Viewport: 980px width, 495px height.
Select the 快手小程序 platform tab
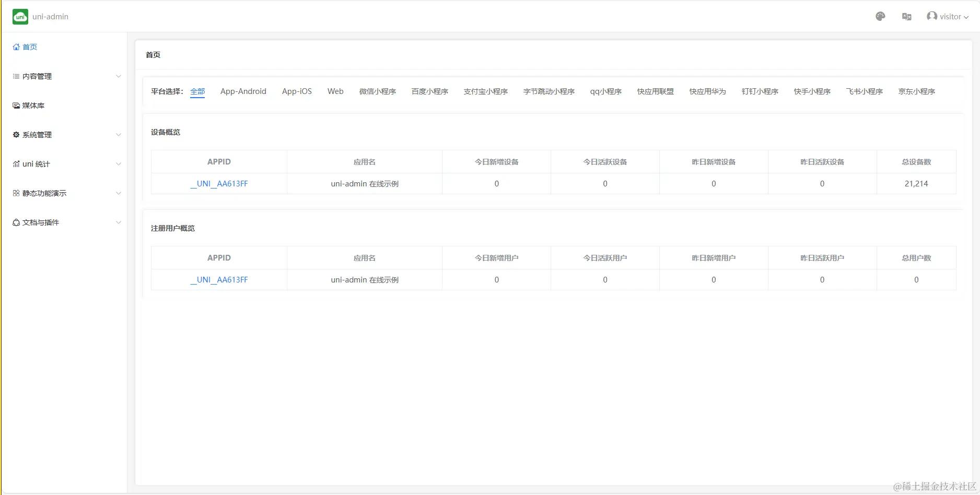(x=812, y=91)
